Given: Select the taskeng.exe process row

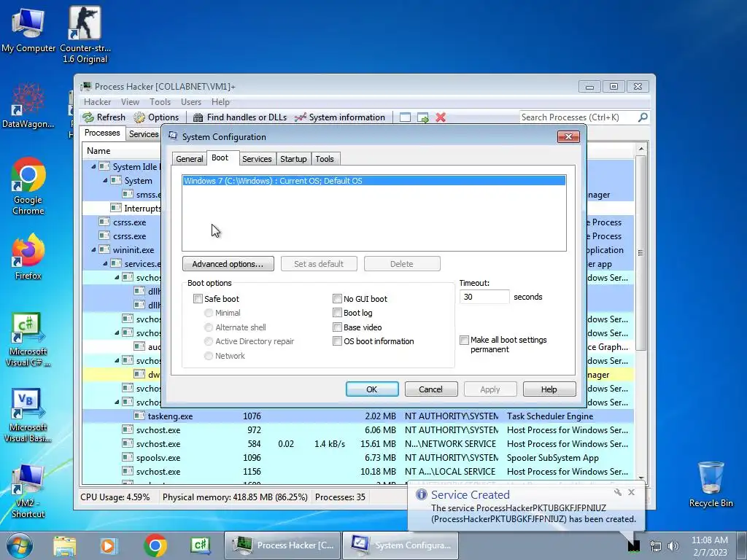Looking at the screenshot, I should 357,416.
